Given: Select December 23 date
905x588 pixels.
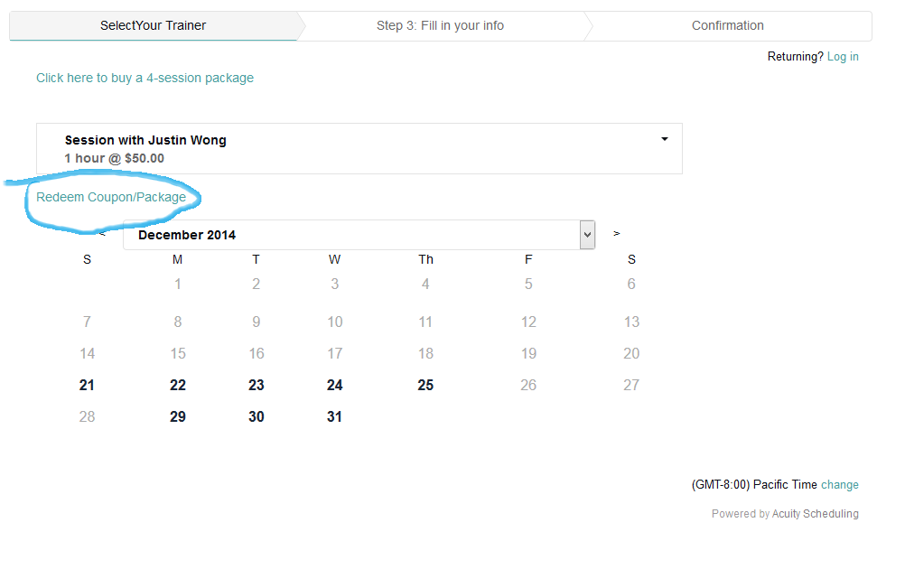Looking at the screenshot, I should pos(257,385).
